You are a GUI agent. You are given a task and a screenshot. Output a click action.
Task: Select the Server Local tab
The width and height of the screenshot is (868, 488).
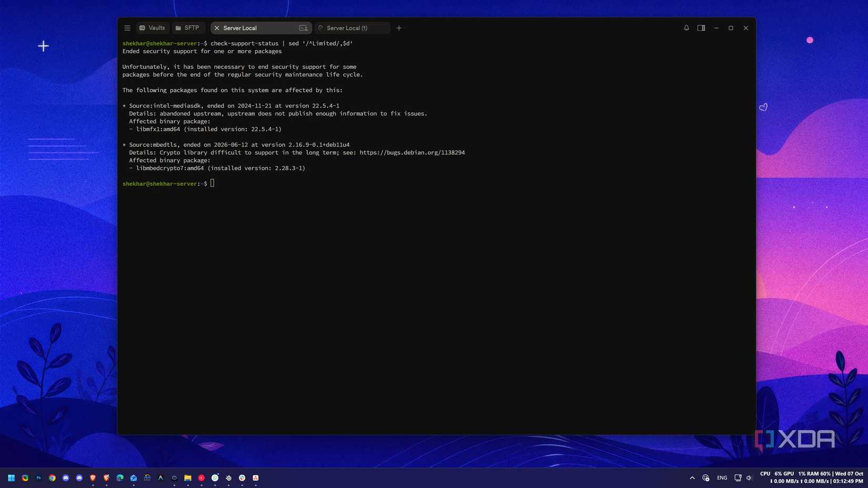pyautogui.click(x=261, y=28)
